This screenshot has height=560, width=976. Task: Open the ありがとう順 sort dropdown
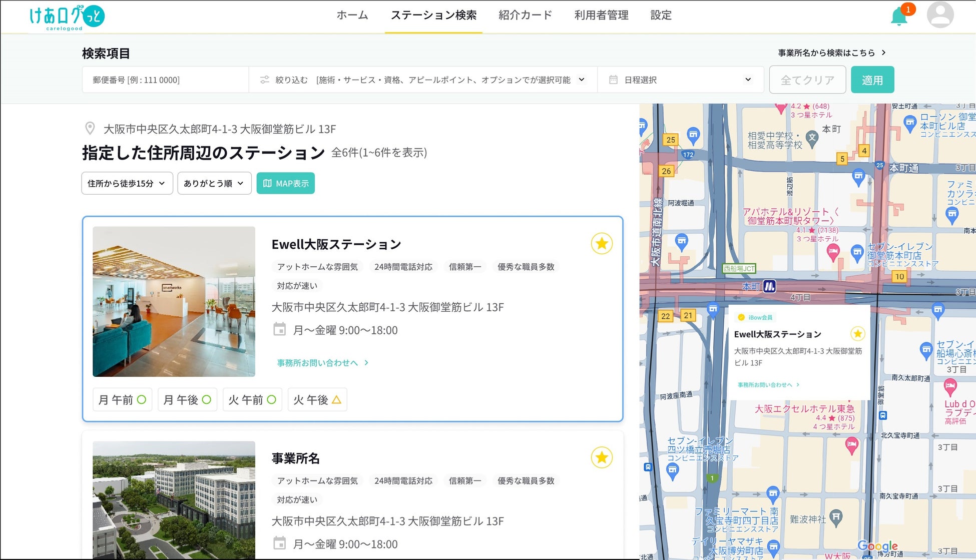214,183
